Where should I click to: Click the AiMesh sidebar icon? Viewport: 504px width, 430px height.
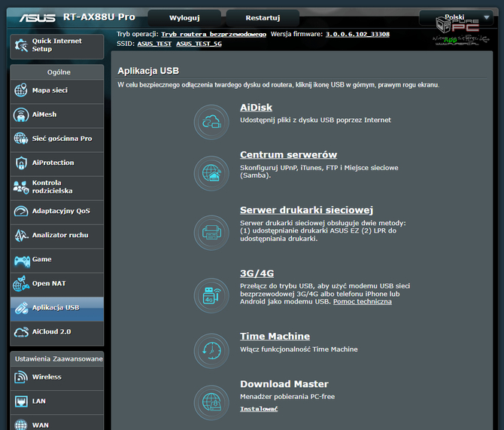[21, 114]
